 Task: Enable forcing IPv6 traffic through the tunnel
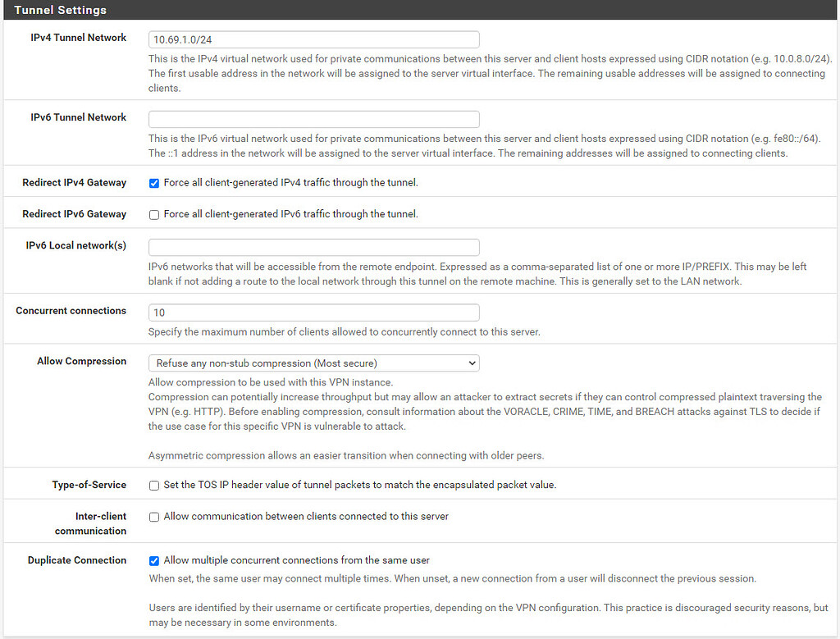pos(153,215)
